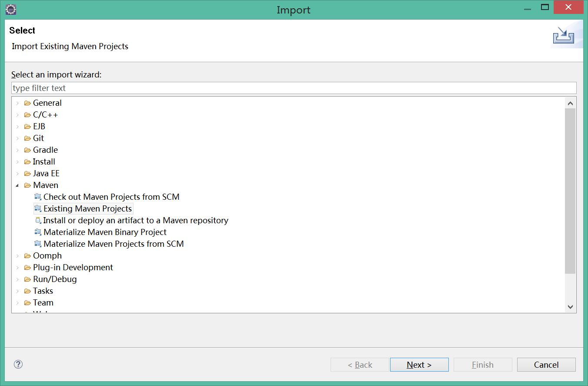
Task: Click the scrollbar down arrow in the wizard list
Action: pyautogui.click(x=570, y=307)
